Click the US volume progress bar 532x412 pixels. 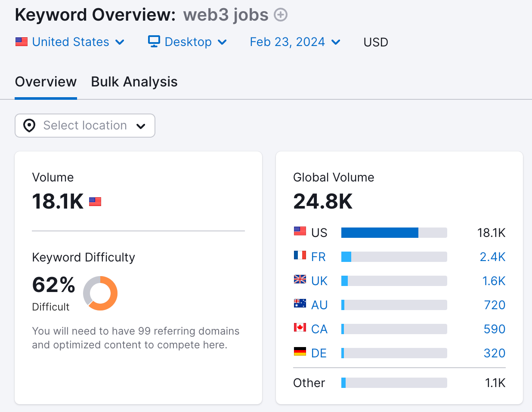click(x=394, y=233)
